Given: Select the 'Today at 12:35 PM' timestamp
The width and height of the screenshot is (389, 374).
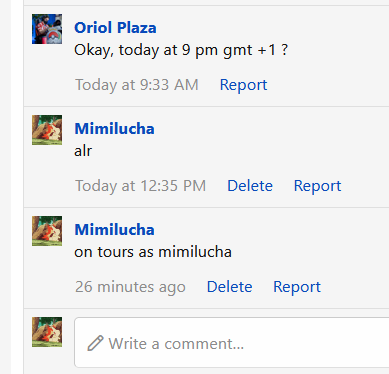Looking at the screenshot, I should [x=140, y=186].
